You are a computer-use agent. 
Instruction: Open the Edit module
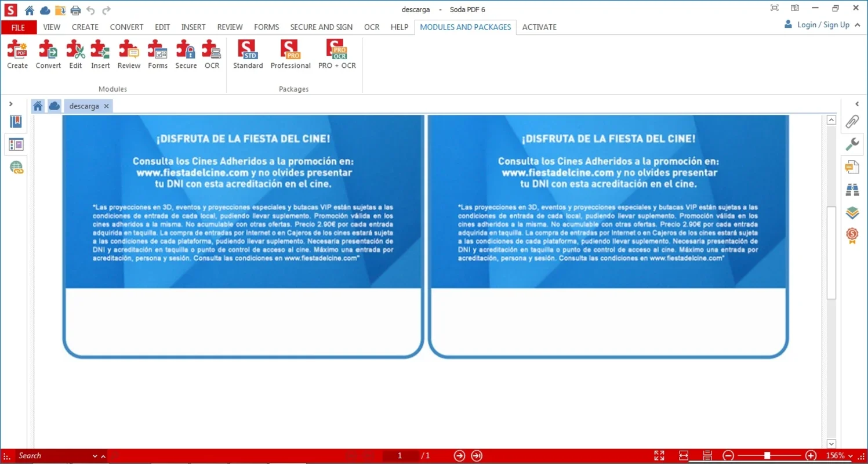pos(75,55)
